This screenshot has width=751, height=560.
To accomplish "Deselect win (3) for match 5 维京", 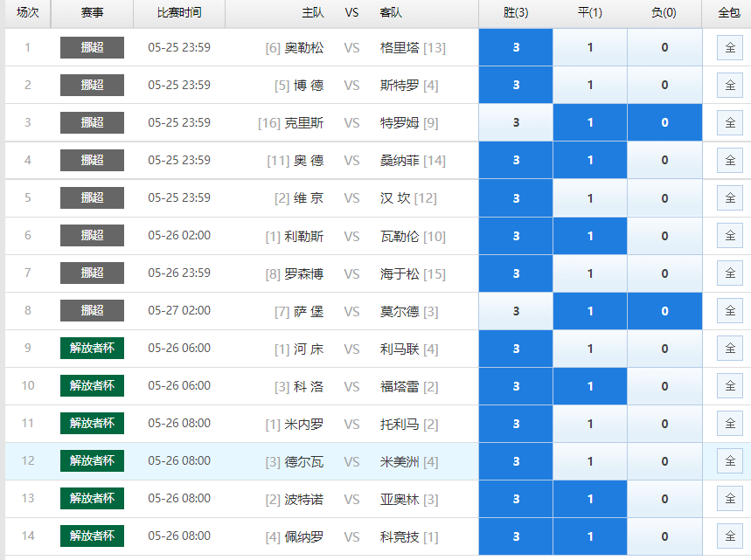I will coord(516,198).
